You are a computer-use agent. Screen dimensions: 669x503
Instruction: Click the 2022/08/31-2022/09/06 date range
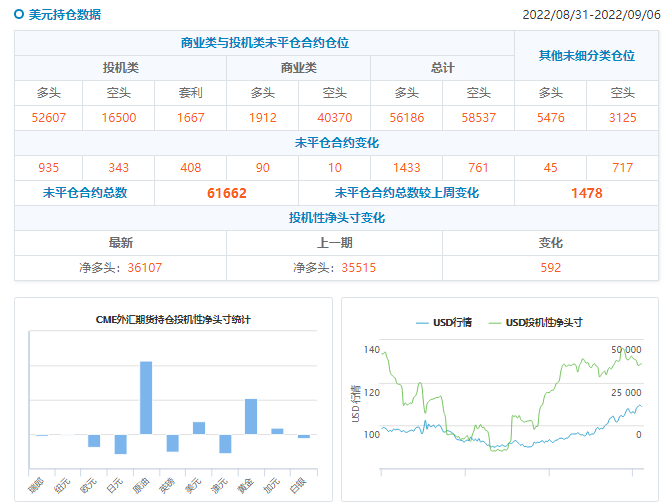click(591, 15)
